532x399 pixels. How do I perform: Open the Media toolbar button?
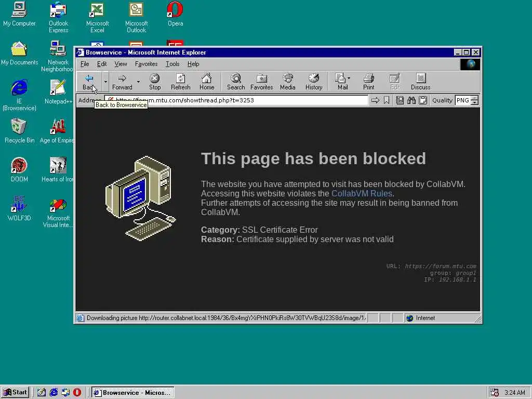287,82
